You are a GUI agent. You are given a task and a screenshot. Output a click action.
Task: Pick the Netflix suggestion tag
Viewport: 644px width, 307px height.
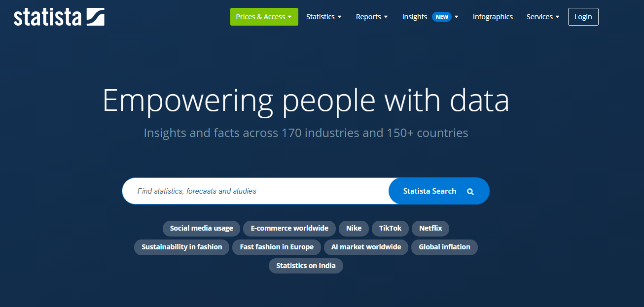click(x=430, y=228)
